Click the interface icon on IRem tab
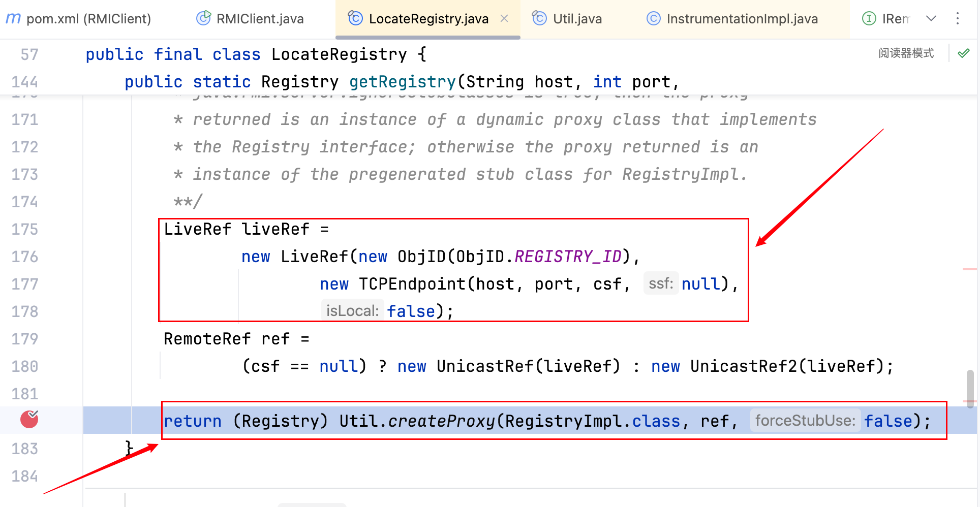 point(869,19)
